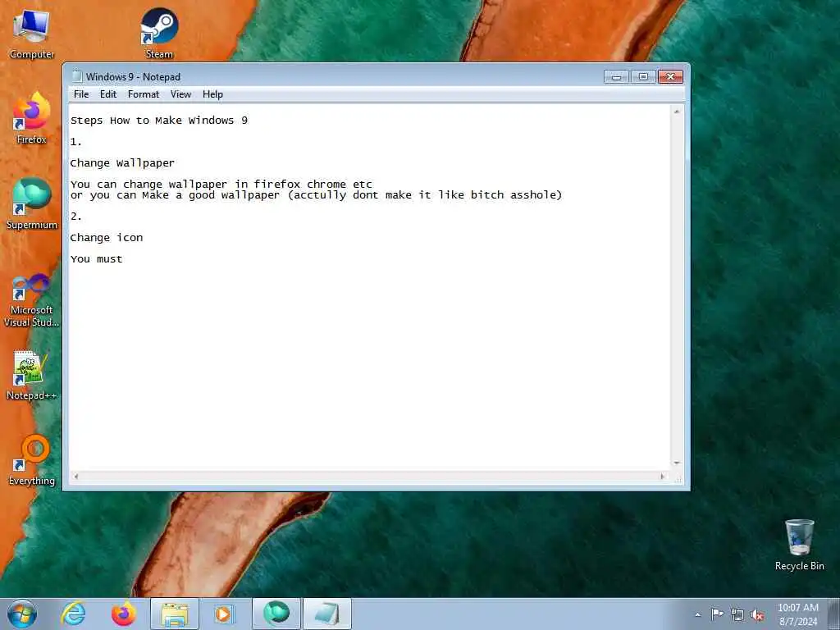Select the Supermium desktop shortcut

pyautogui.click(x=32, y=203)
